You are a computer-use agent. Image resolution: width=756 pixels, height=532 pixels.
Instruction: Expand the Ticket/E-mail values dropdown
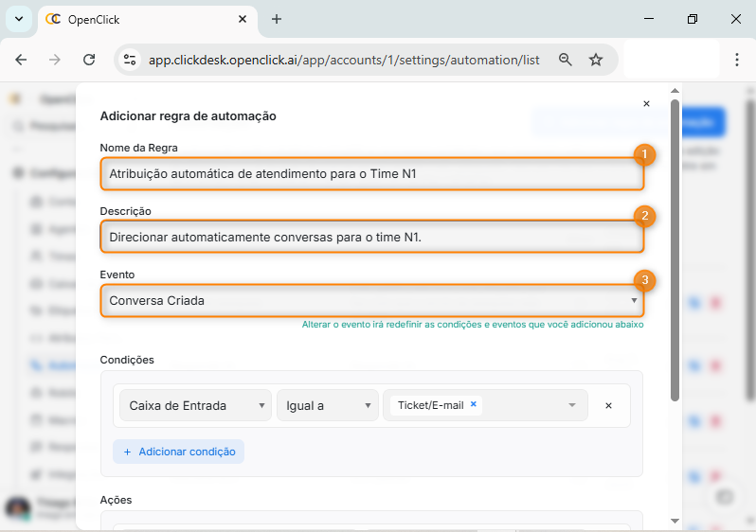click(572, 405)
